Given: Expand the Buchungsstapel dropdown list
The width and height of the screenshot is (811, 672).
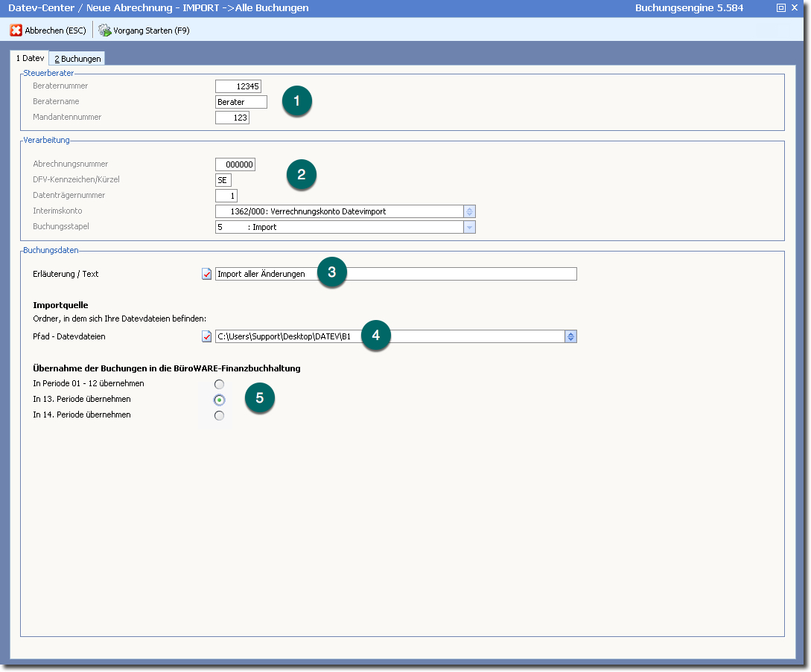Looking at the screenshot, I should [x=469, y=227].
